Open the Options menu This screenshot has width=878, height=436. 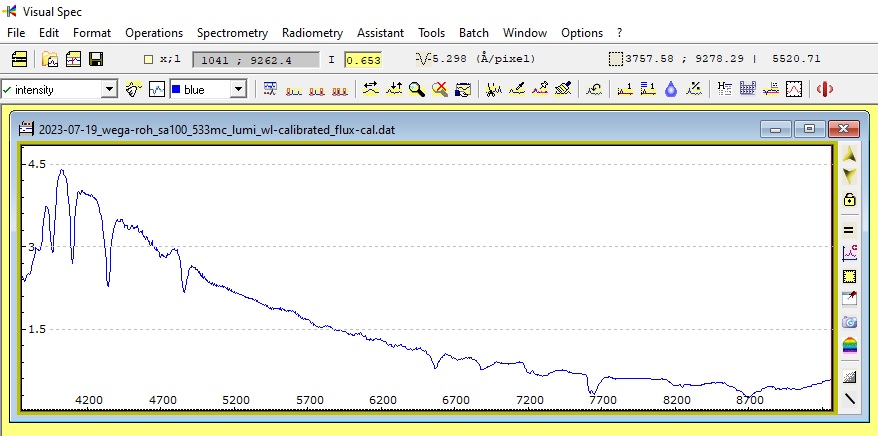(582, 32)
